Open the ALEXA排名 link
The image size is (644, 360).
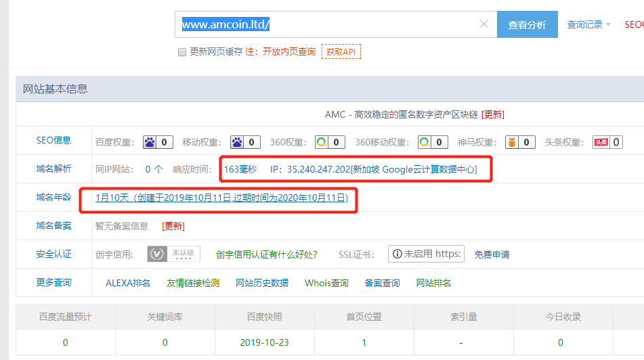pos(128,284)
